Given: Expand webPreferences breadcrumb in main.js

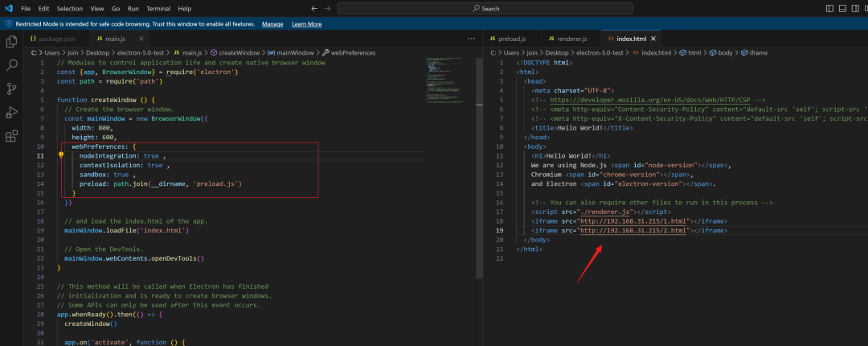Looking at the screenshot, I should pos(349,52).
